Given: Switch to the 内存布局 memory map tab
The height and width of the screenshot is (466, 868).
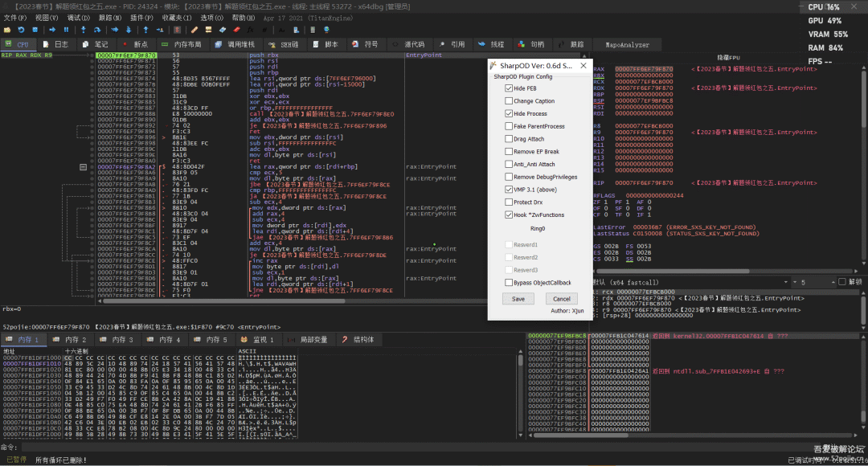Looking at the screenshot, I should pos(181,44).
